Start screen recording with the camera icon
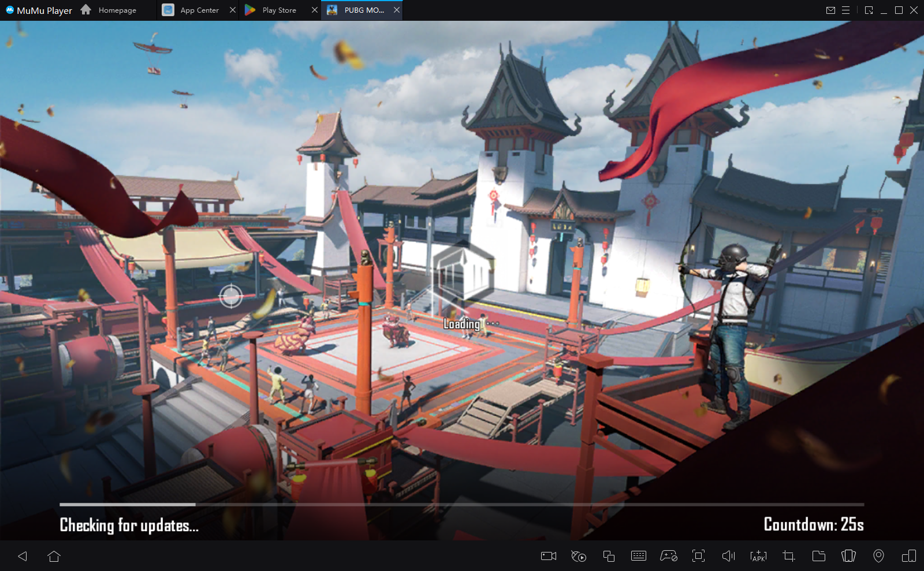 [549, 556]
